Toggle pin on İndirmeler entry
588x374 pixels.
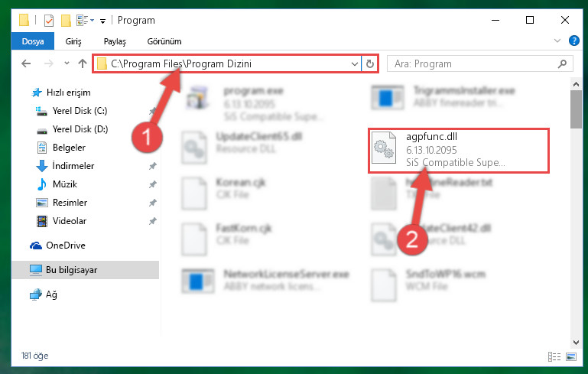(x=153, y=166)
